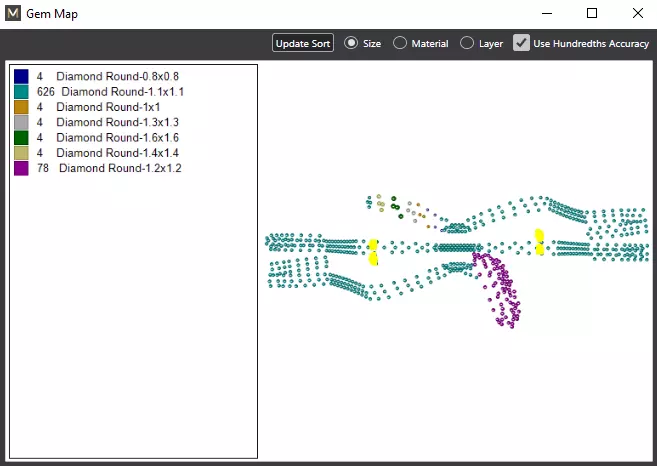Click the khaki 1.4x1.4 color swatch

point(21,153)
